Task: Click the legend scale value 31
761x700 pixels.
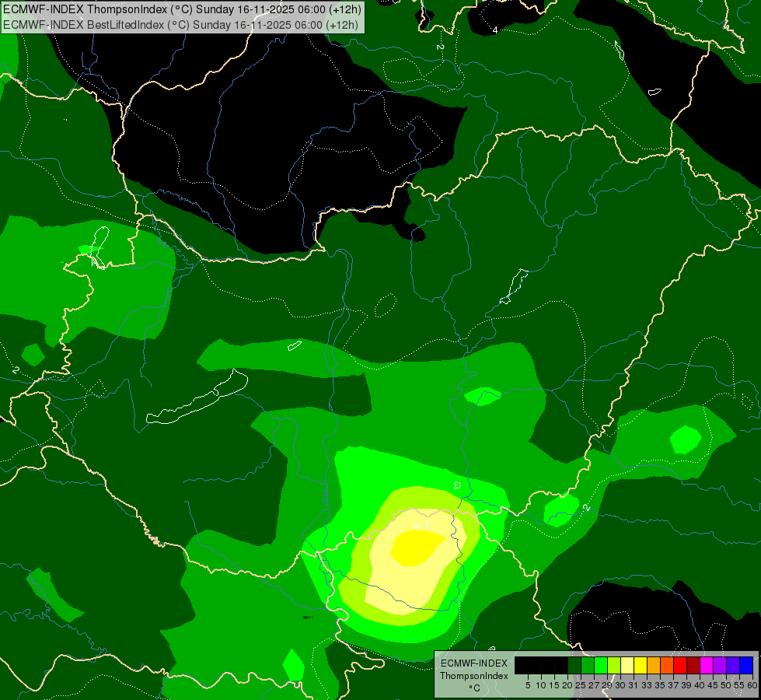Action: [x=634, y=685]
